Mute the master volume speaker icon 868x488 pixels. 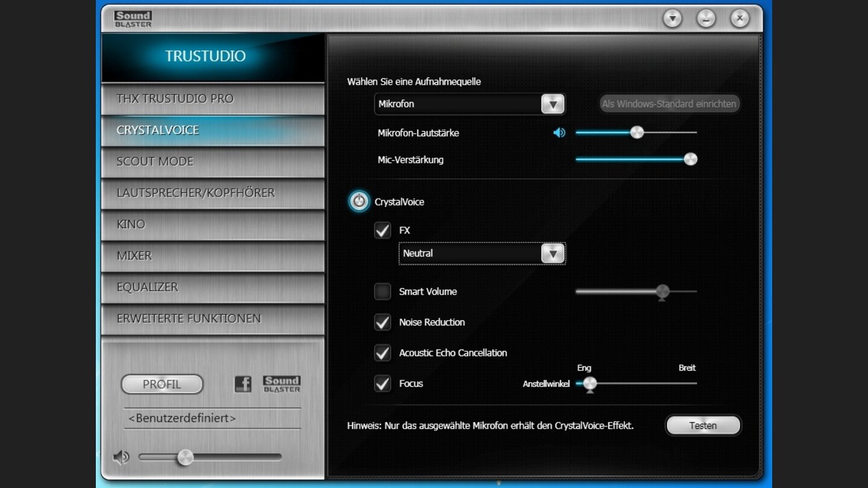[x=121, y=458]
